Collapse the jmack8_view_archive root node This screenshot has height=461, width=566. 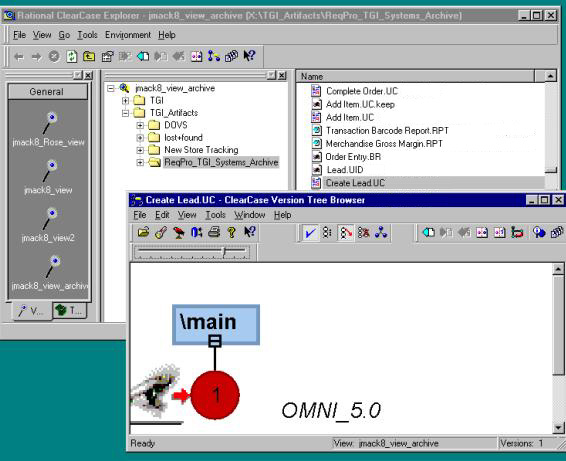111,88
